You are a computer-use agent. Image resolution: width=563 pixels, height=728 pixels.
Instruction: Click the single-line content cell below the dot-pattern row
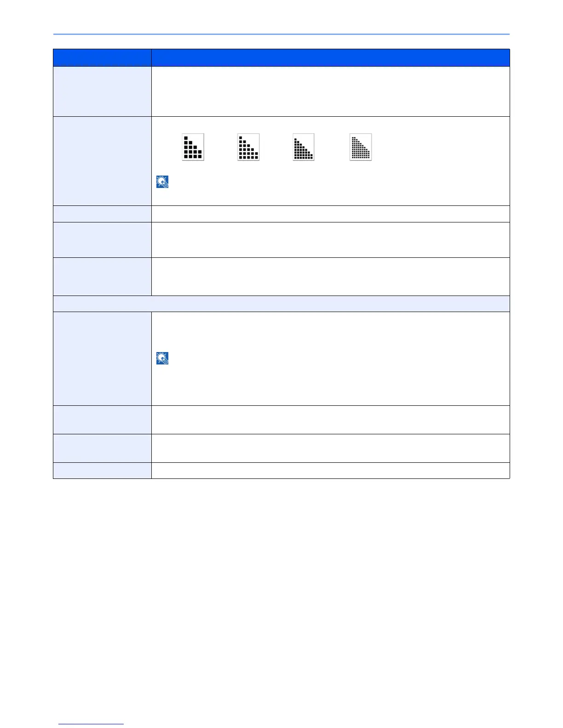pos(330,214)
